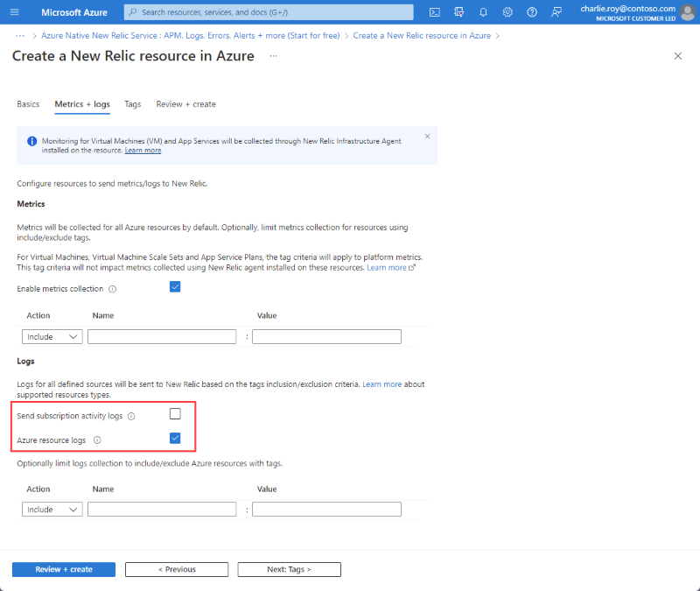Check Send subscription activity logs checkbox
Screen dimensions: 700x591
tap(175, 414)
